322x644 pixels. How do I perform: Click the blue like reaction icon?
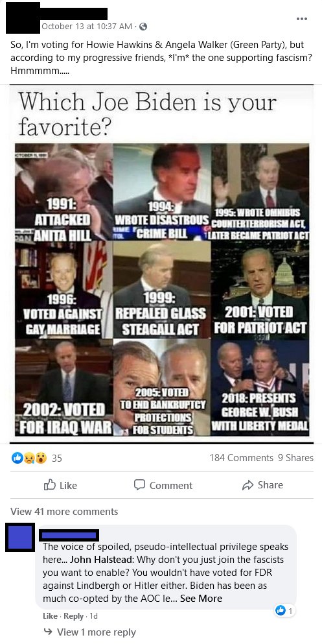click(16, 457)
